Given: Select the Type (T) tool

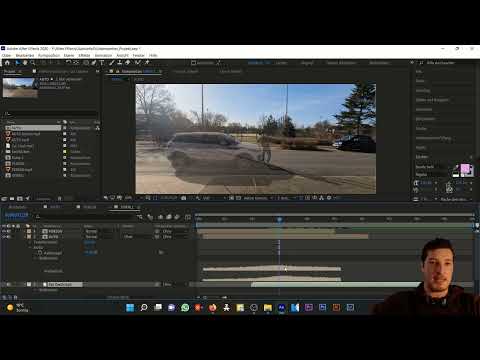Looking at the screenshot, I should click(102, 63).
